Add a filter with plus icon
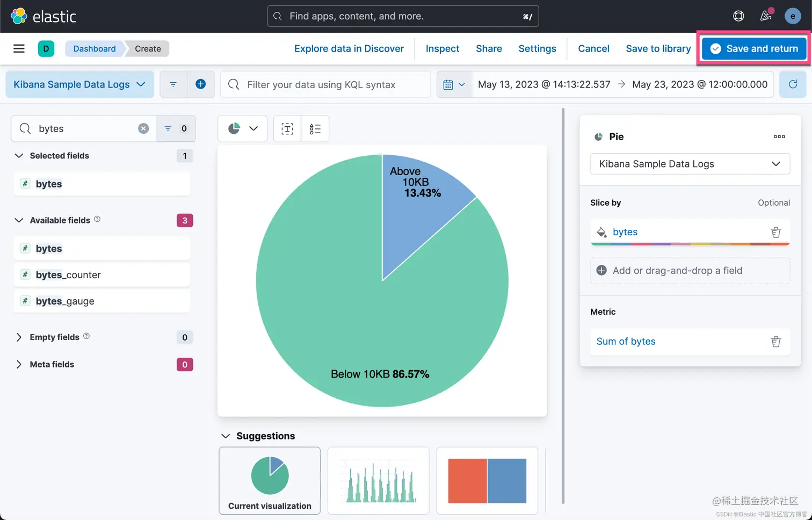This screenshot has height=520, width=812. point(200,84)
